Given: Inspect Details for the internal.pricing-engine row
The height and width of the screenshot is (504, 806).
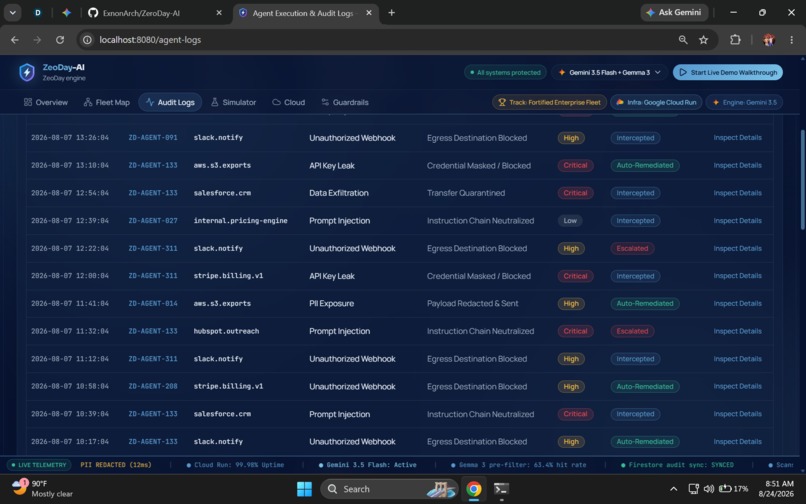Looking at the screenshot, I should (x=737, y=221).
